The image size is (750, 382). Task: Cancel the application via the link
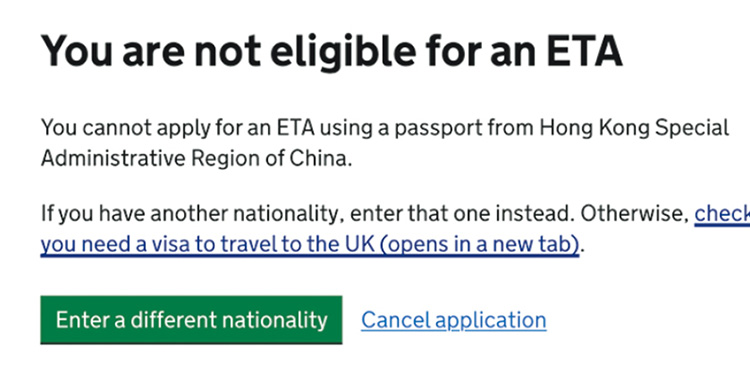tap(453, 320)
